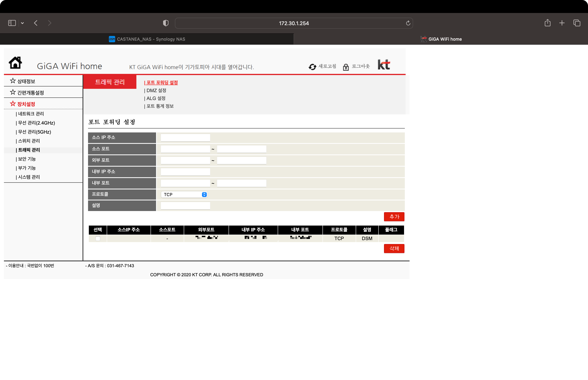Screen dimensions: 588x380
Task: Open 보안 기능 in sidebar
Action: point(27,159)
